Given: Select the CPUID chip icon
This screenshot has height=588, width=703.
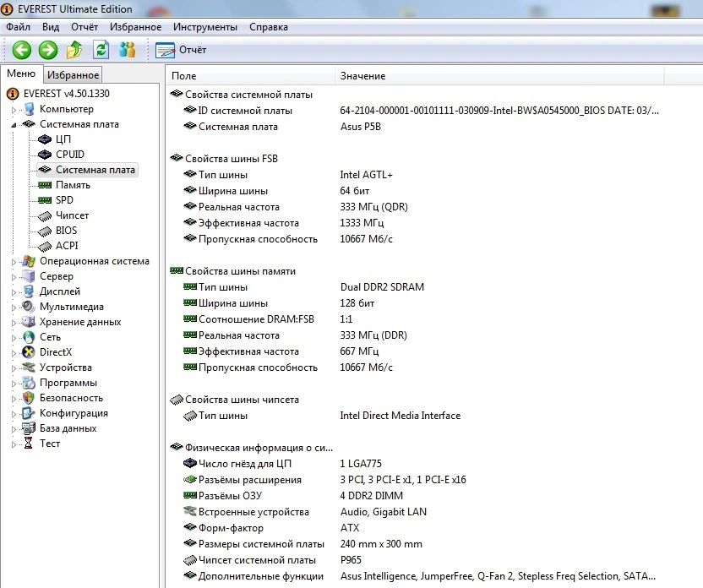Looking at the screenshot, I should (45, 155).
